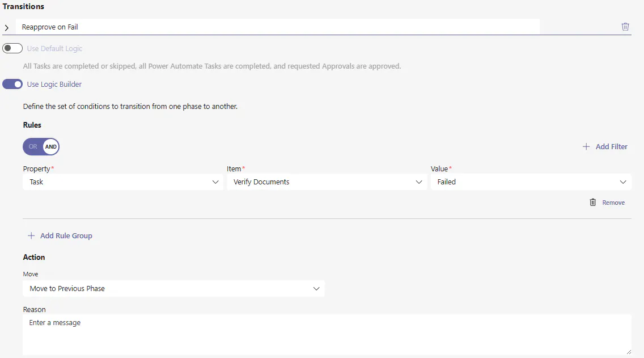
Task: Click the Remove text link
Action: click(613, 203)
